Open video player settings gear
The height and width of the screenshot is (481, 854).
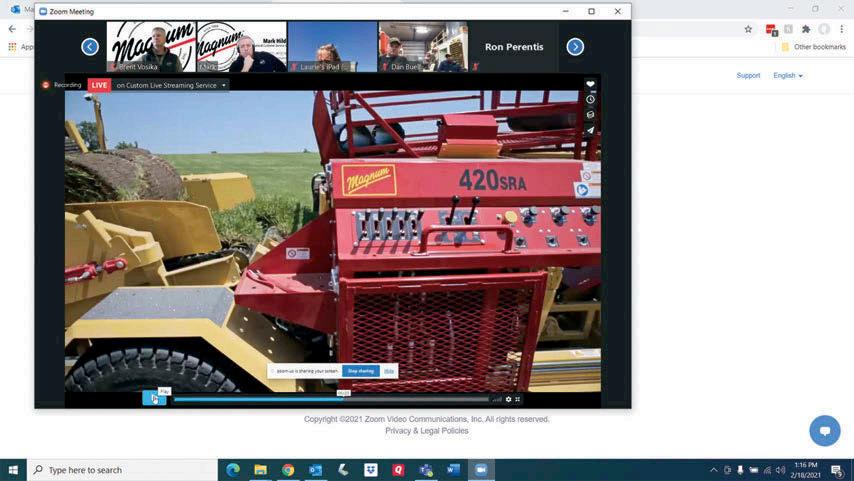(508, 399)
